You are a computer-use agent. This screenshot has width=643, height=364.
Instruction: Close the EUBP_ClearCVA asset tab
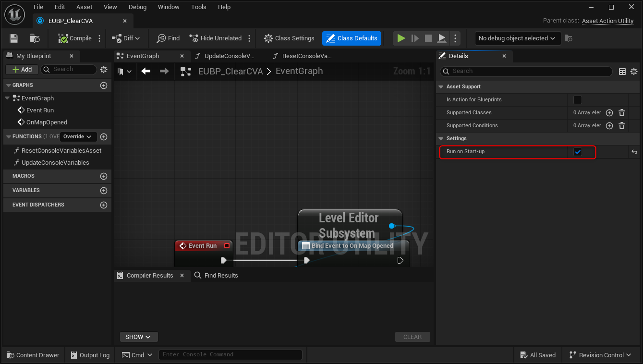pos(125,21)
